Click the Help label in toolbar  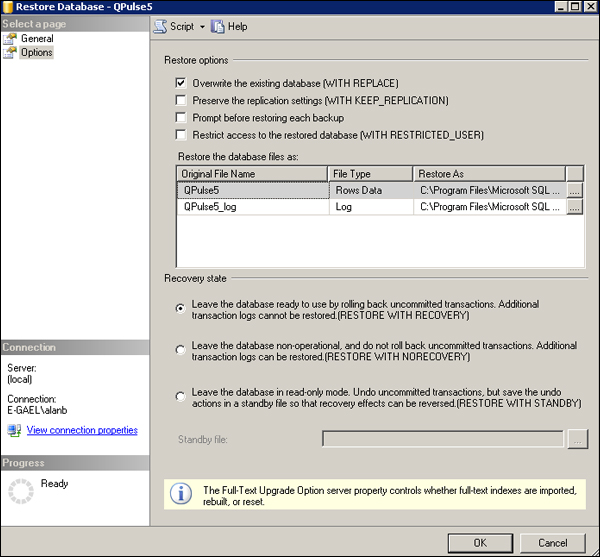pos(238,27)
